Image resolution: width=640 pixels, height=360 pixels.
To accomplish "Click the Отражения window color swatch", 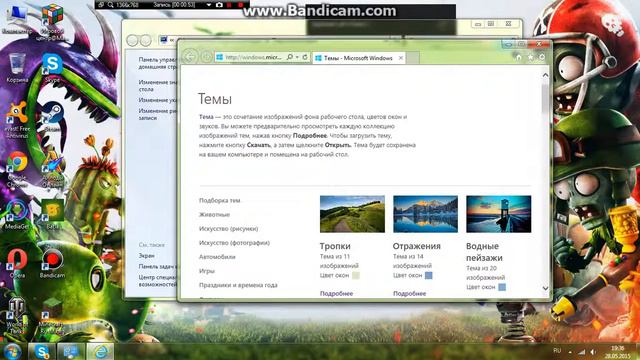I will pyautogui.click(x=429, y=276).
